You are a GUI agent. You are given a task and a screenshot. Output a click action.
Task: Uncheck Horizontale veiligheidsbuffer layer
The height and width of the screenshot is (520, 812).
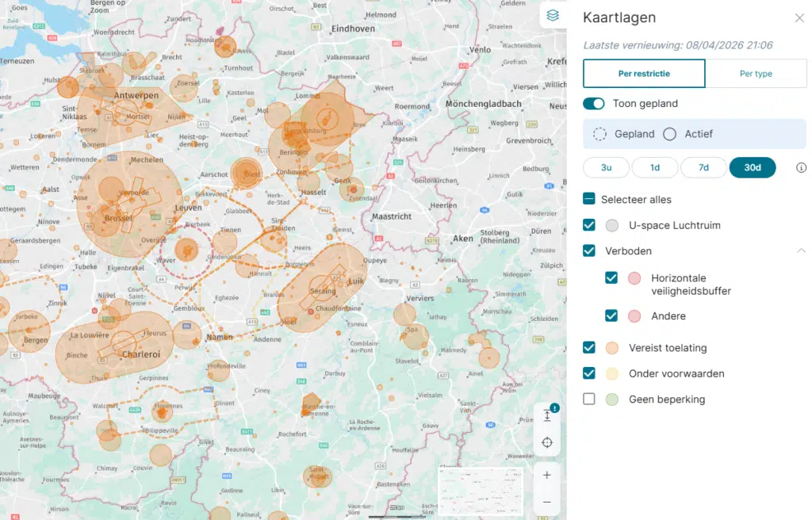(x=611, y=278)
